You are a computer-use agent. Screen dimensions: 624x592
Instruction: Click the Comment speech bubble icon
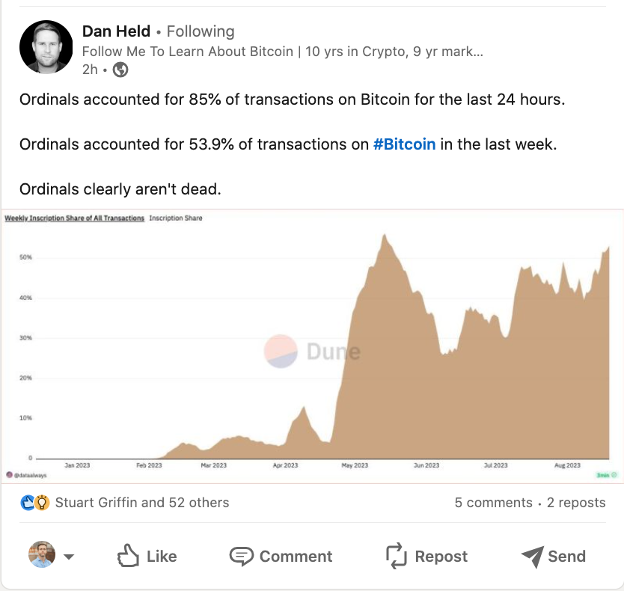pyautogui.click(x=241, y=556)
